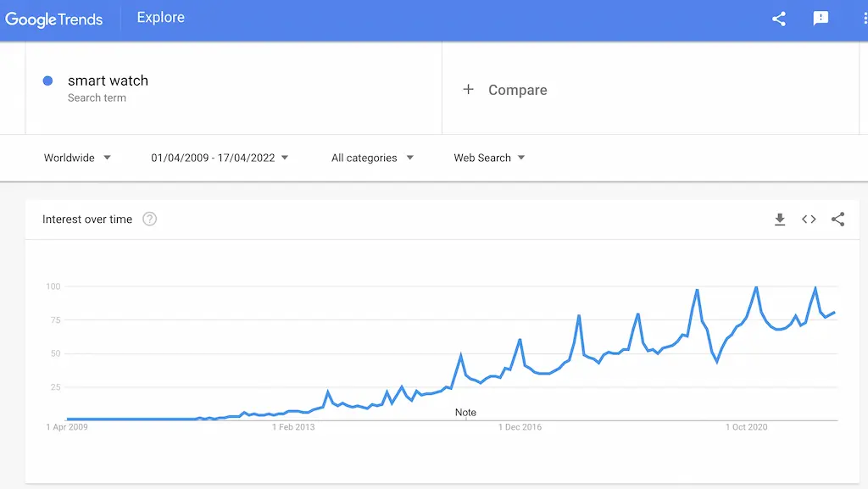Share the Interest over time chart
The image size is (868, 489).
pos(838,219)
